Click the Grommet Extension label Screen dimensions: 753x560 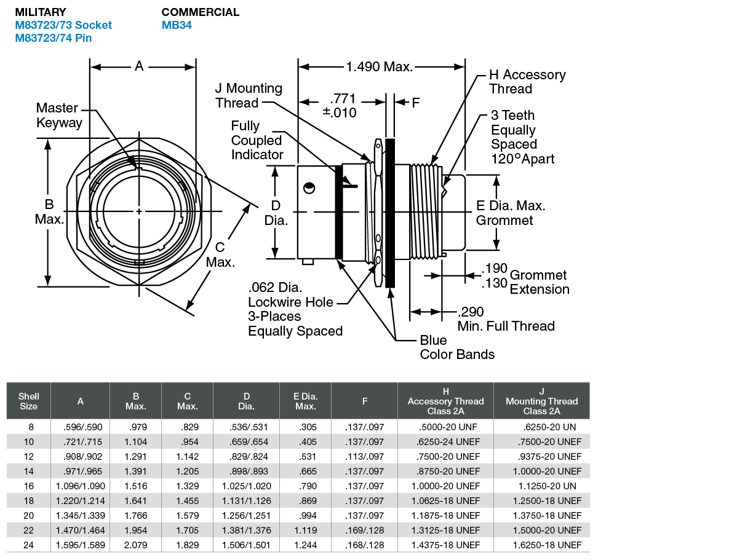click(539, 282)
